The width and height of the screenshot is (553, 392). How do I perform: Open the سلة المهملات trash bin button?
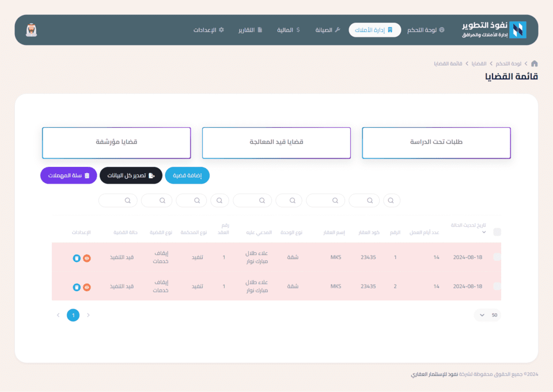click(69, 176)
